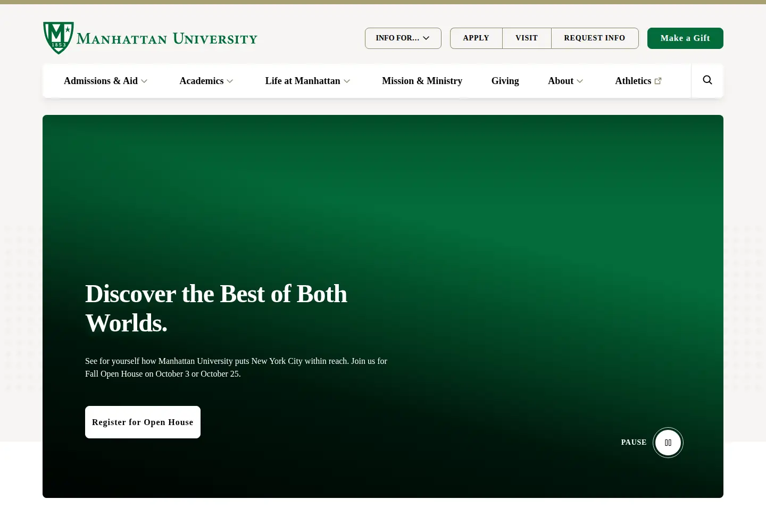Click the Manhattan University wordmark text
Screen dimensions: 766x532
(x=167, y=38)
